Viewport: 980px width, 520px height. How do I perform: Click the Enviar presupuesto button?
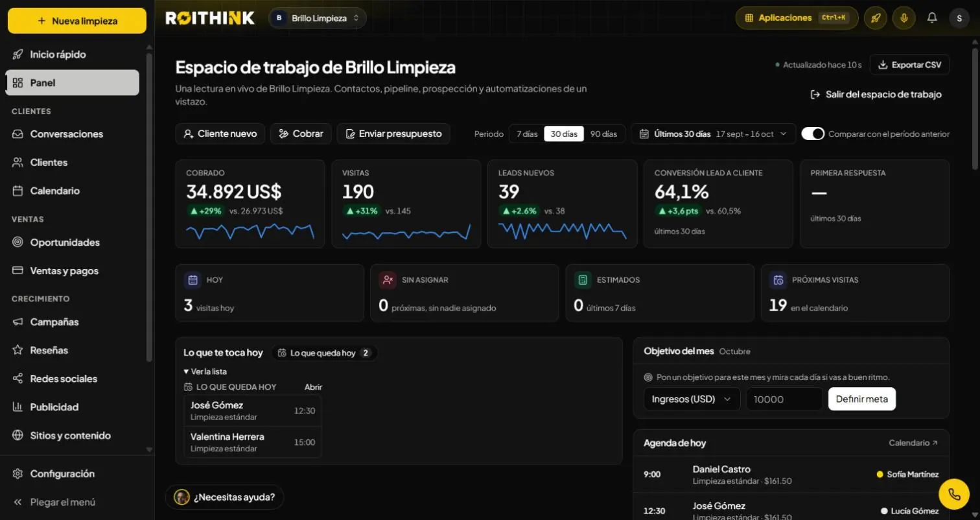coord(393,134)
